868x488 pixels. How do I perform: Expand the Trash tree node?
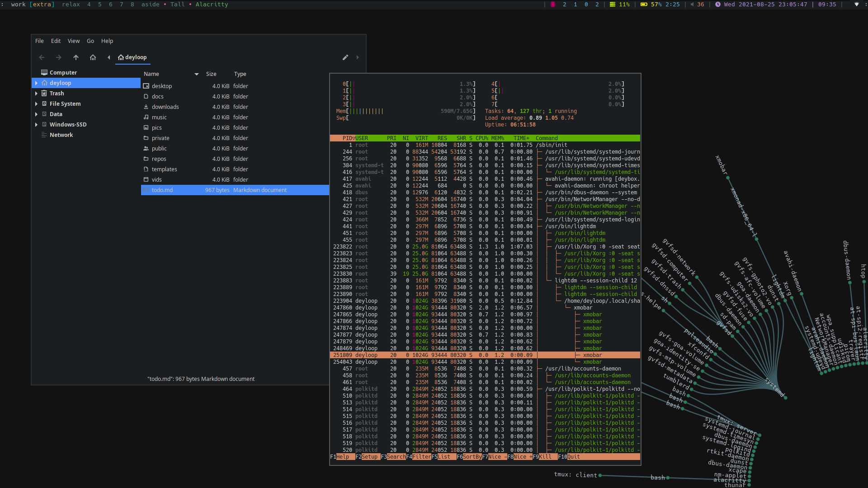[x=36, y=94]
